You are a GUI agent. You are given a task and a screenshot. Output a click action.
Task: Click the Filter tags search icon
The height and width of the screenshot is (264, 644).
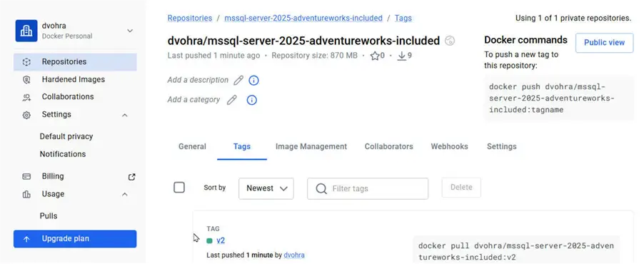coord(321,188)
